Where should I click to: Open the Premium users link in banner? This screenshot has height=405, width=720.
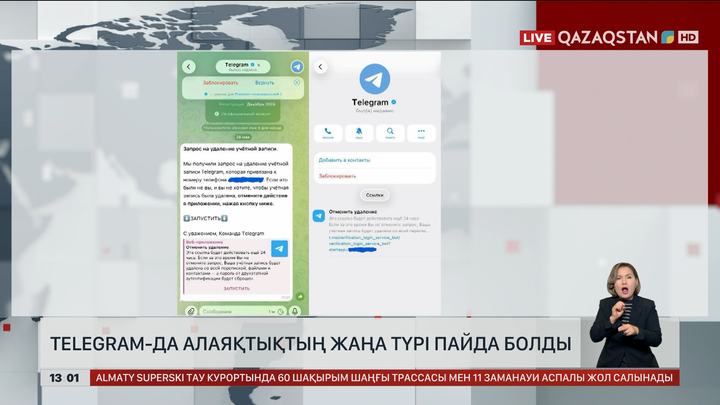258,94
